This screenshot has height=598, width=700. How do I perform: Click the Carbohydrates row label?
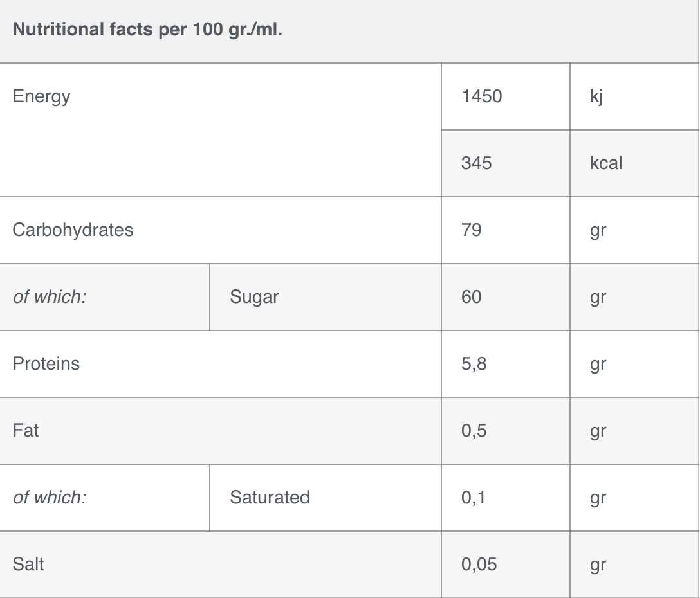click(x=73, y=230)
